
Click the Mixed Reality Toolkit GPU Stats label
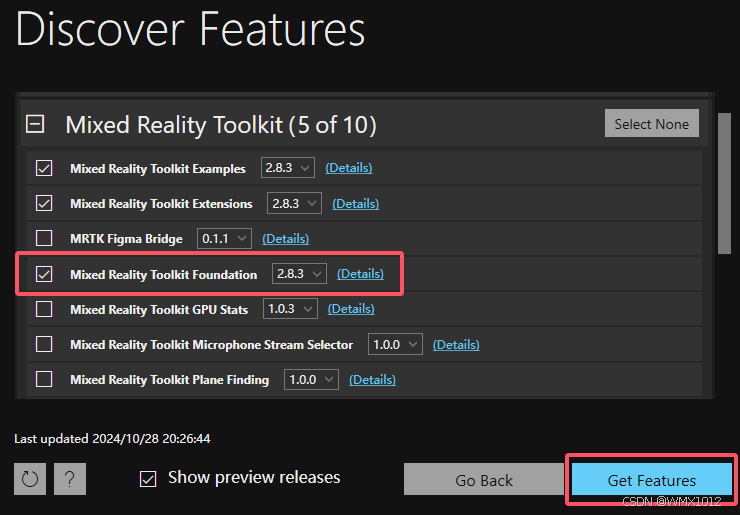(x=159, y=310)
